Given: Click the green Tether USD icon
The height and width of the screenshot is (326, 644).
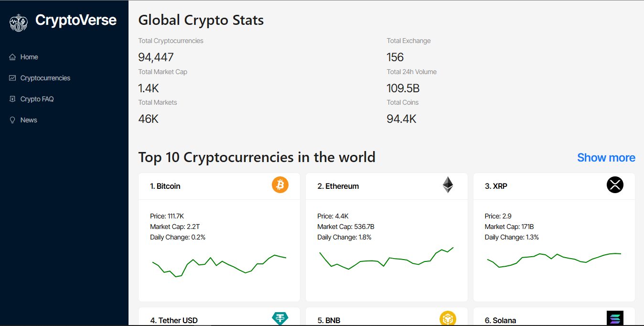Looking at the screenshot, I should point(280,318).
